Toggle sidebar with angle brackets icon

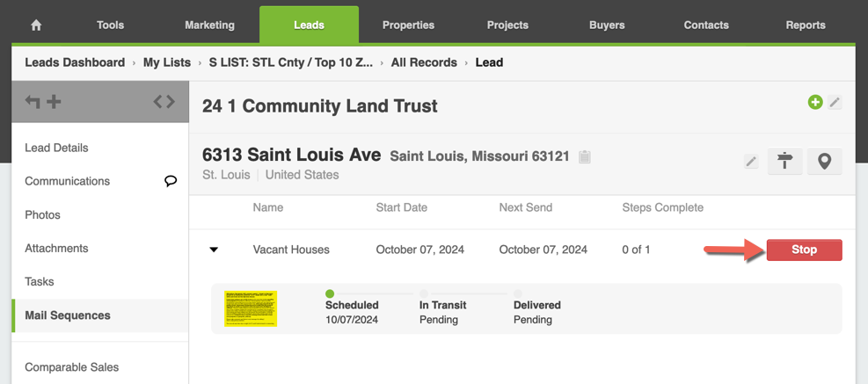(x=164, y=102)
